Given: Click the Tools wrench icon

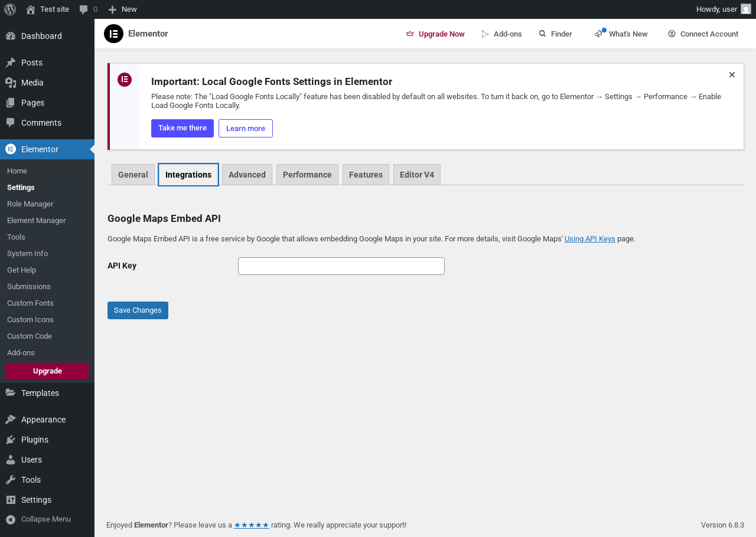Looking at the screenshot, I should pos(11,480).
